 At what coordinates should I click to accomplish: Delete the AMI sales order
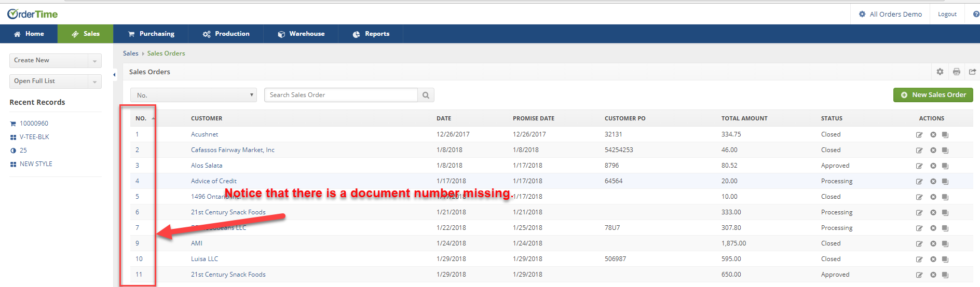point(933,244)
